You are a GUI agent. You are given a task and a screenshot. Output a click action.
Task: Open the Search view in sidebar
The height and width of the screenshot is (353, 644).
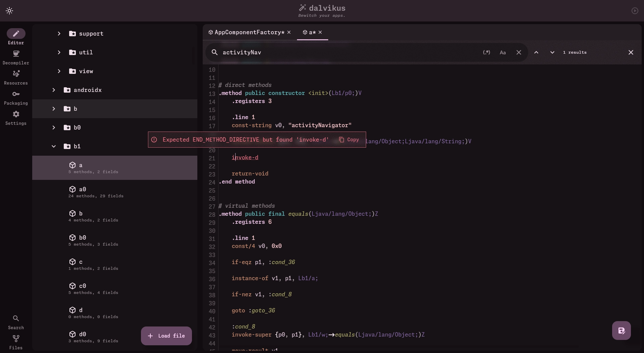click(16, 322)
